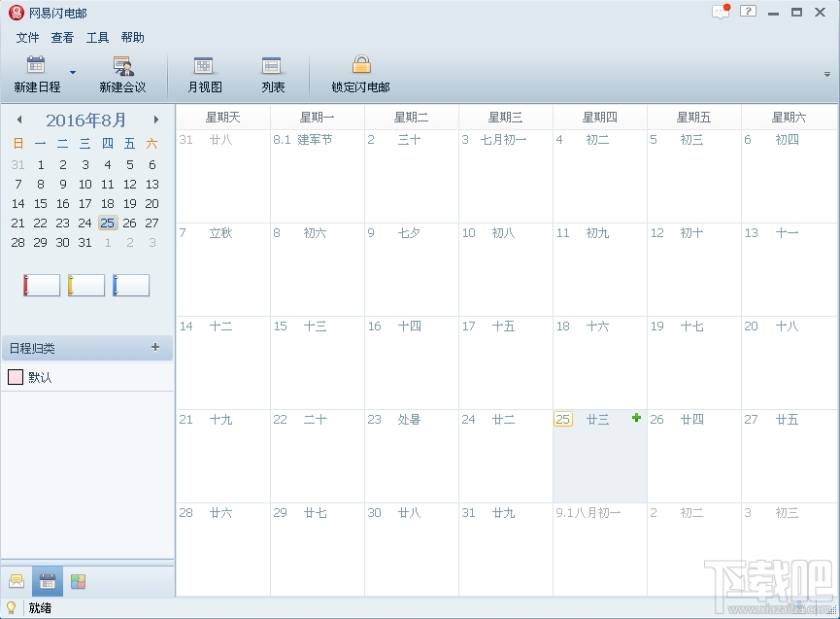Select the 9.1 八月初一 day cell

pyautogui.click(x=600, y=549)
